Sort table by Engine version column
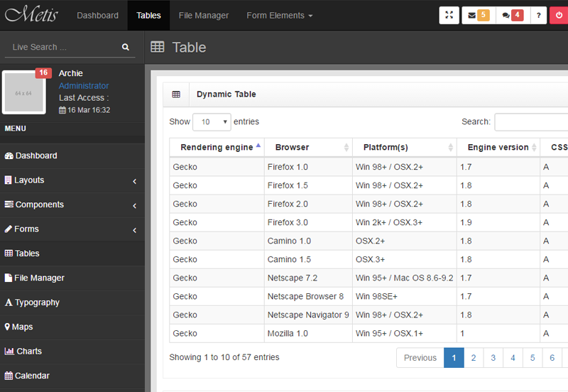568x392 pixels. tap(498, 147)
